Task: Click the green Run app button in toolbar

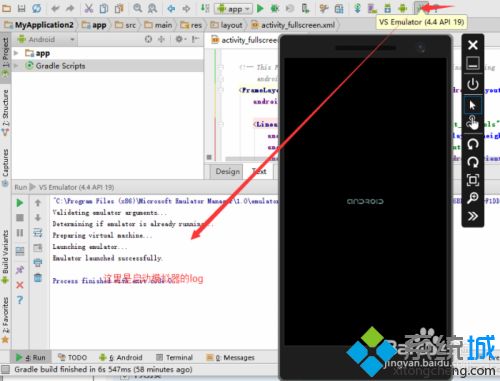Action: coord(260,8)
